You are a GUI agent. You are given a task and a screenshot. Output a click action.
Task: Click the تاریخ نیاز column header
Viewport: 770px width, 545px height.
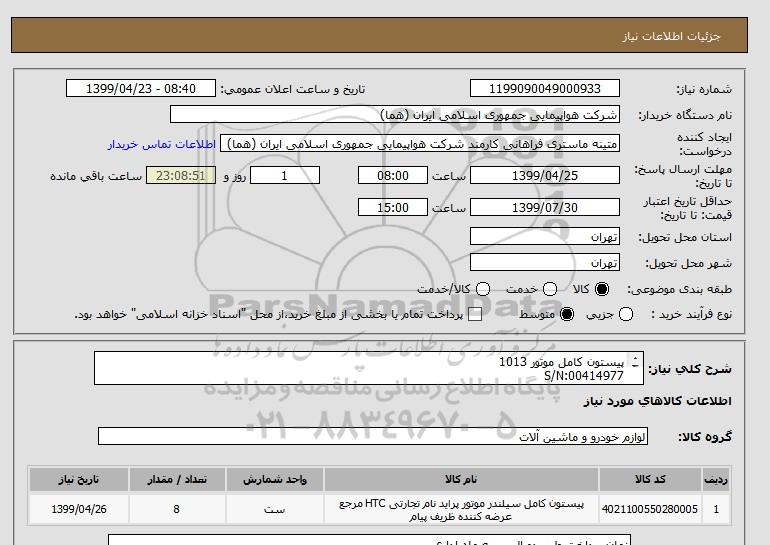click(x=79, y=479)
